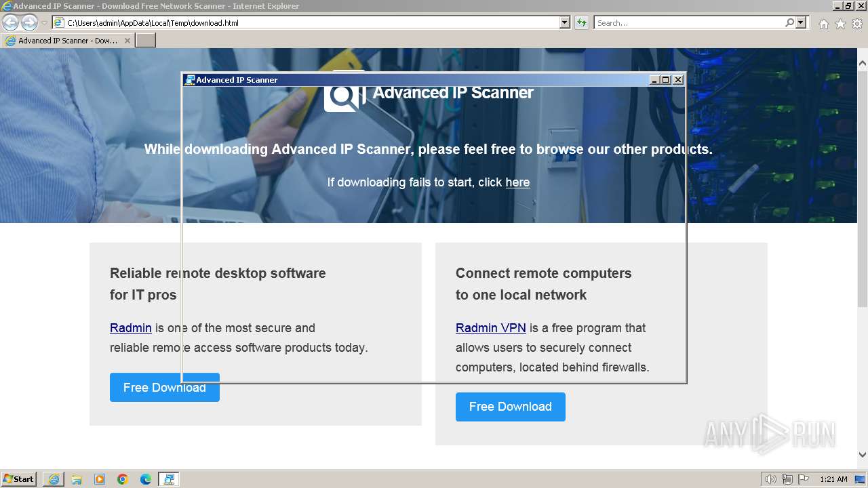Open Internet Explorer from the taskbar
Screen dimensions: 868x488
point(54,479)
